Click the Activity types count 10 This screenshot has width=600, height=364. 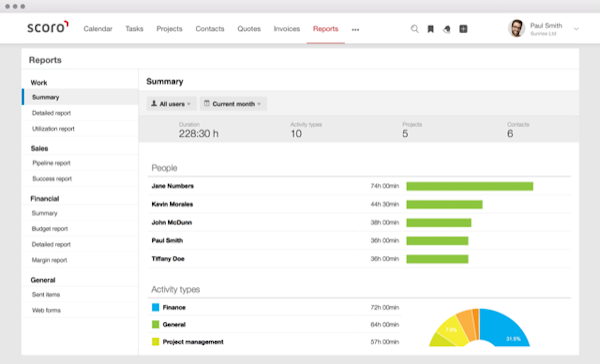tap(296, 134)
